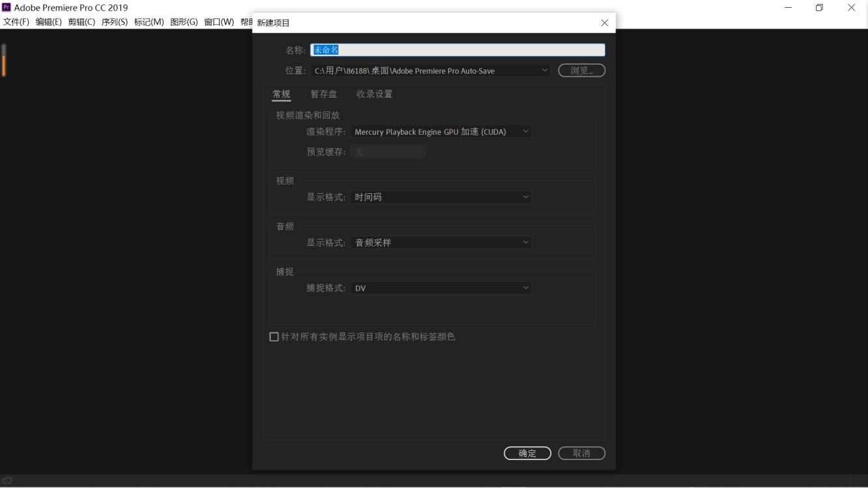This screenshot has height=488, width=868.
Task: Switch to the 暂存盘 tab
Action: 324,94
